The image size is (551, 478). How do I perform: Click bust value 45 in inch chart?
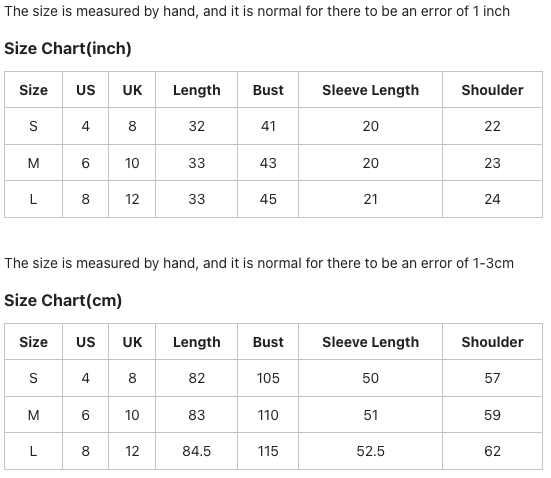pyautogui.click(x=268, y=199)
